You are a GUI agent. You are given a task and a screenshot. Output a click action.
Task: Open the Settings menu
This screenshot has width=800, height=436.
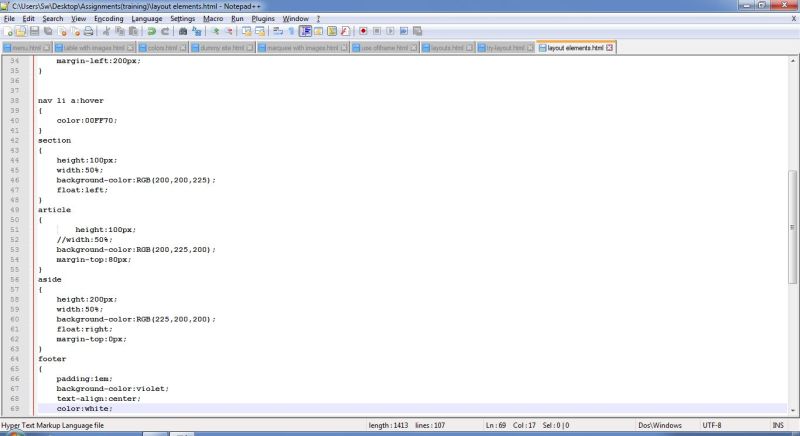click(x=182, y=18)
